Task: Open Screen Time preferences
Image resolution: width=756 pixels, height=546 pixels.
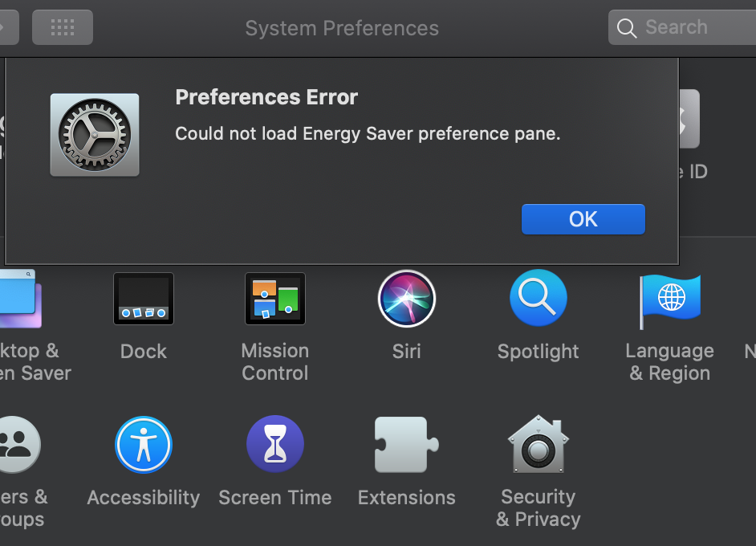Action: tap(274, 444)
